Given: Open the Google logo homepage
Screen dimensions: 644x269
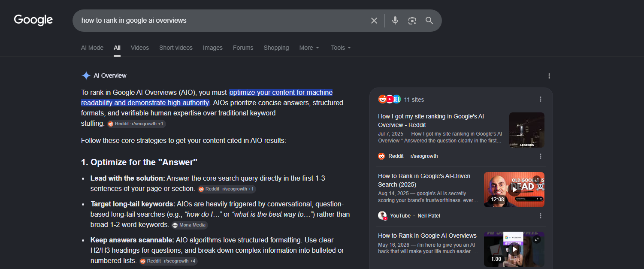Looking at the screenshot, I should pyautogui.click(x=33, y=20).
